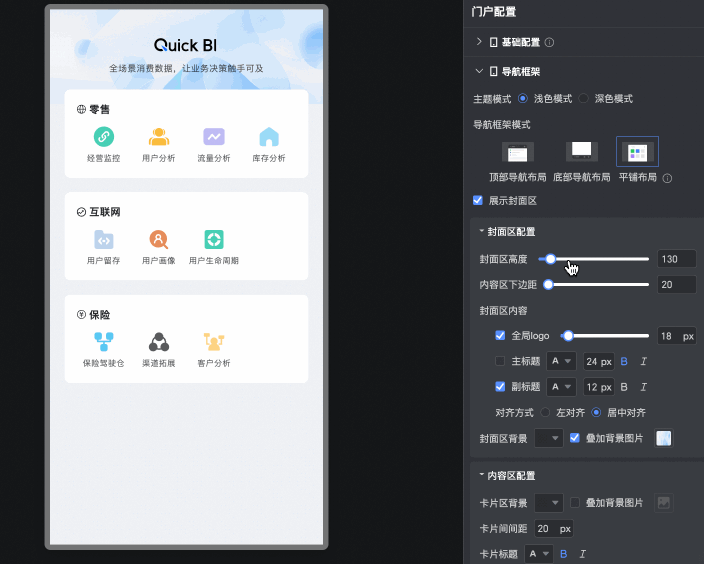Collapse the 内容区配置 section

coord(482,475)
